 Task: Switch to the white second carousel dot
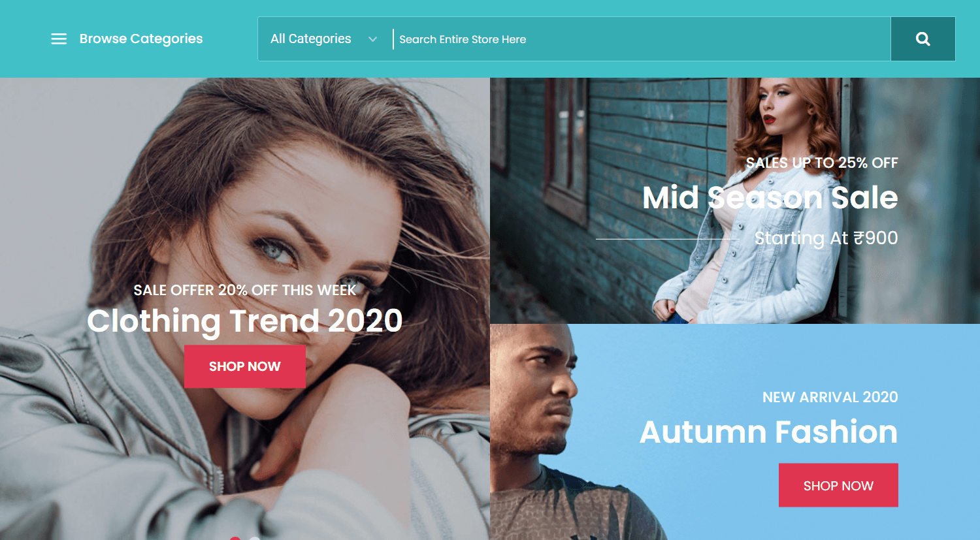click(255, 538)
